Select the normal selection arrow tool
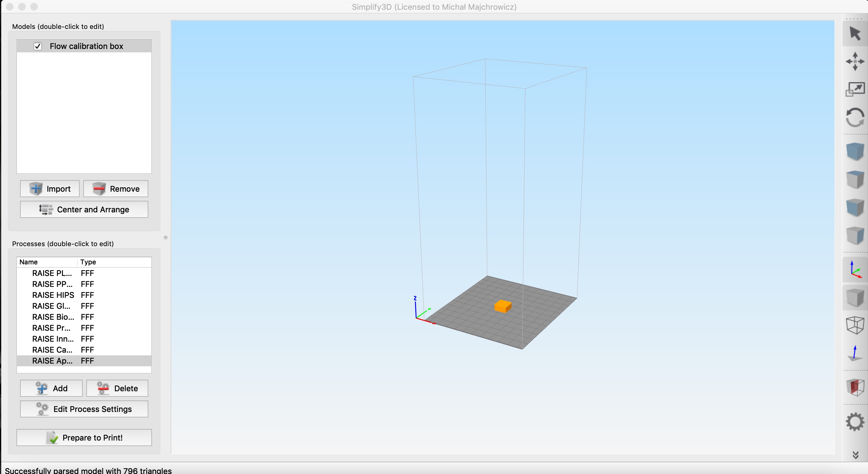Image resolution: width=868 pixels, height=474 pixels. click(855, 33)
